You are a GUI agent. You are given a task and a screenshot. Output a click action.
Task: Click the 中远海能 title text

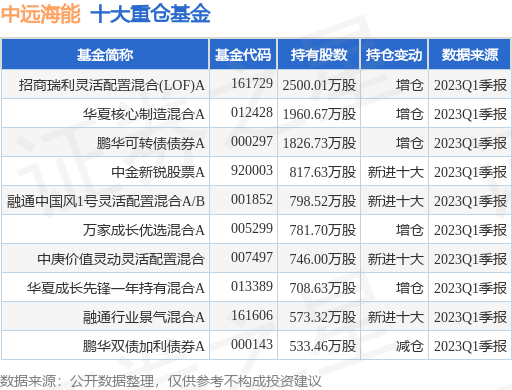point(41,14)
